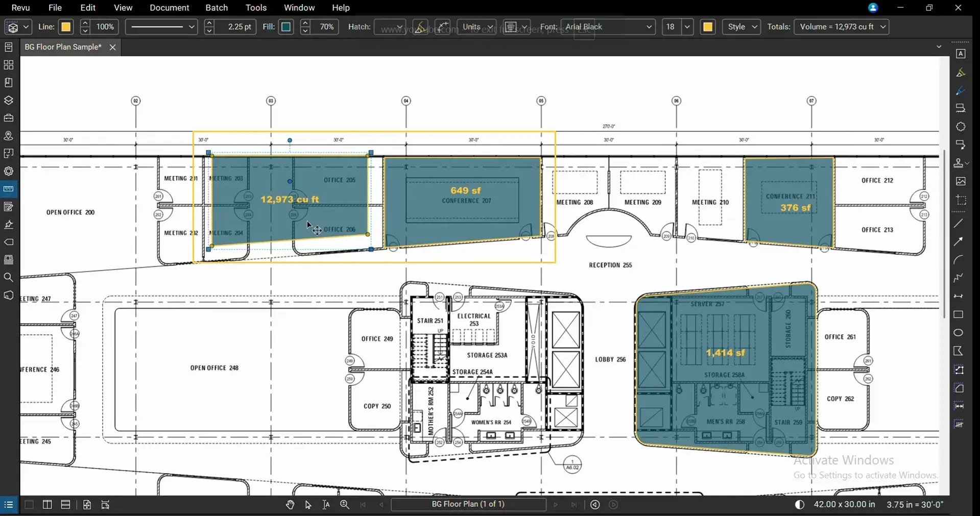980x516 pixels.
Task: Select the Highlight tool
Action: (961, 72)
